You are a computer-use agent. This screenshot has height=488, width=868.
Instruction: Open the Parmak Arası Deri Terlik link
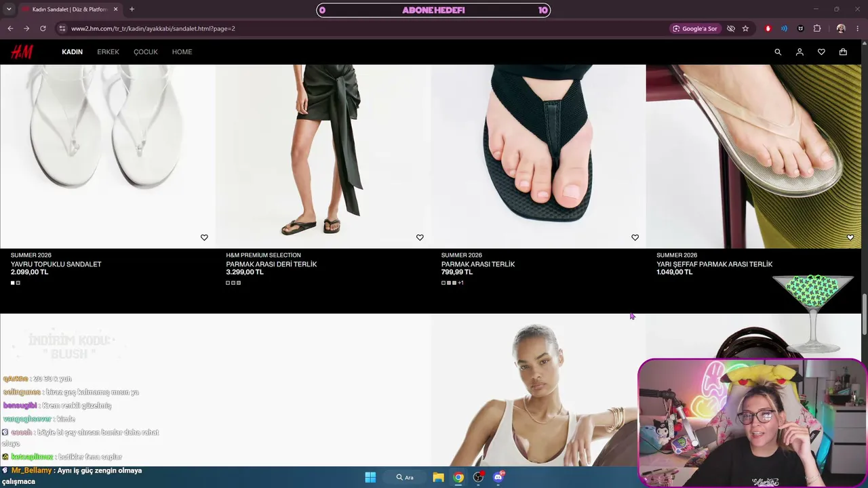click(x=271, y=264)
